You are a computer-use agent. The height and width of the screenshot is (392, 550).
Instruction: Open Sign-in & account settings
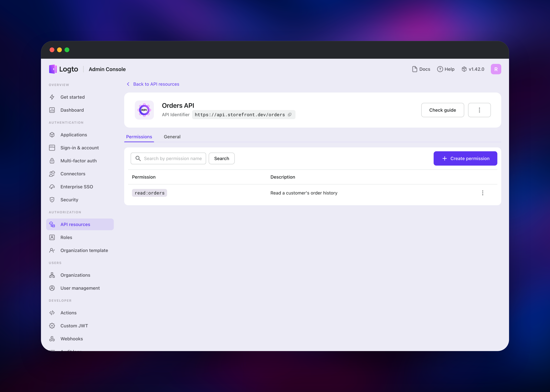[x=80, y=148]
